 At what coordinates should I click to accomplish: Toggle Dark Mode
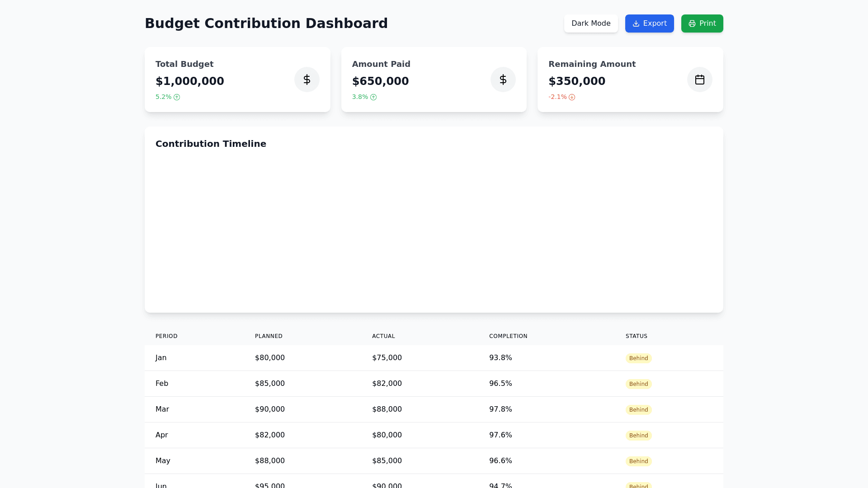point(590,23)
